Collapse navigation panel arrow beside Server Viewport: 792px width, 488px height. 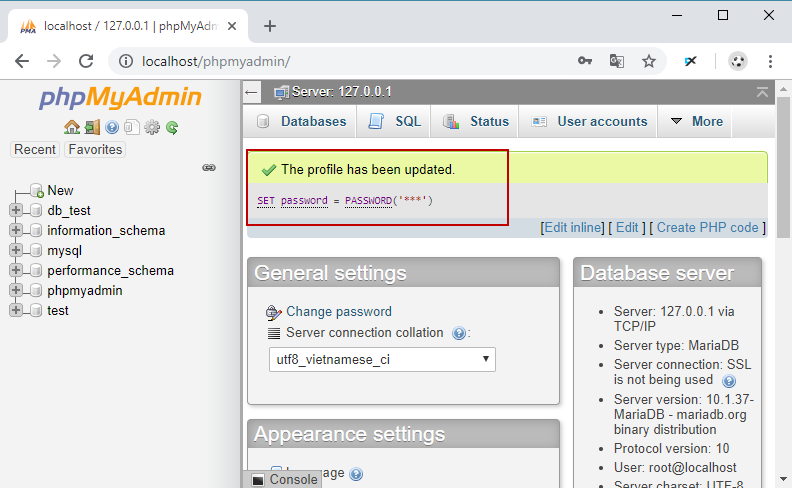pos(251,92)
